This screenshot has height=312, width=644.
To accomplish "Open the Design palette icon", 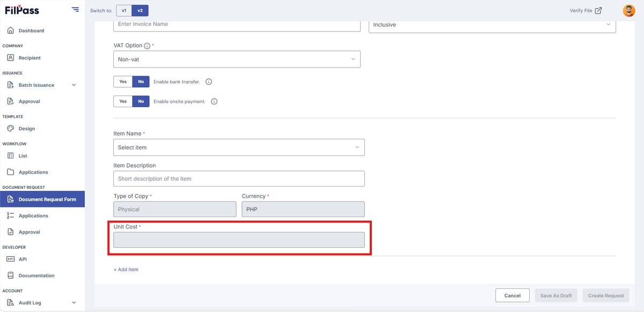I will click(10, 129).
